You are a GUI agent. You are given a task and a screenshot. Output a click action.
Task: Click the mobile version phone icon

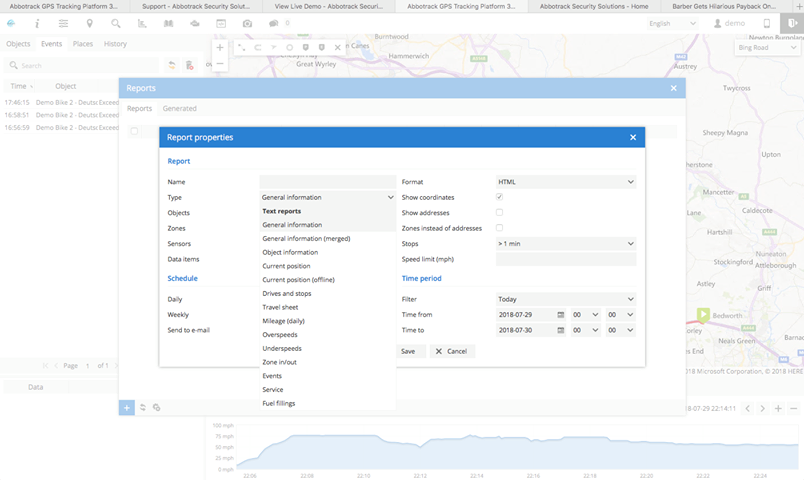(767, 23)
